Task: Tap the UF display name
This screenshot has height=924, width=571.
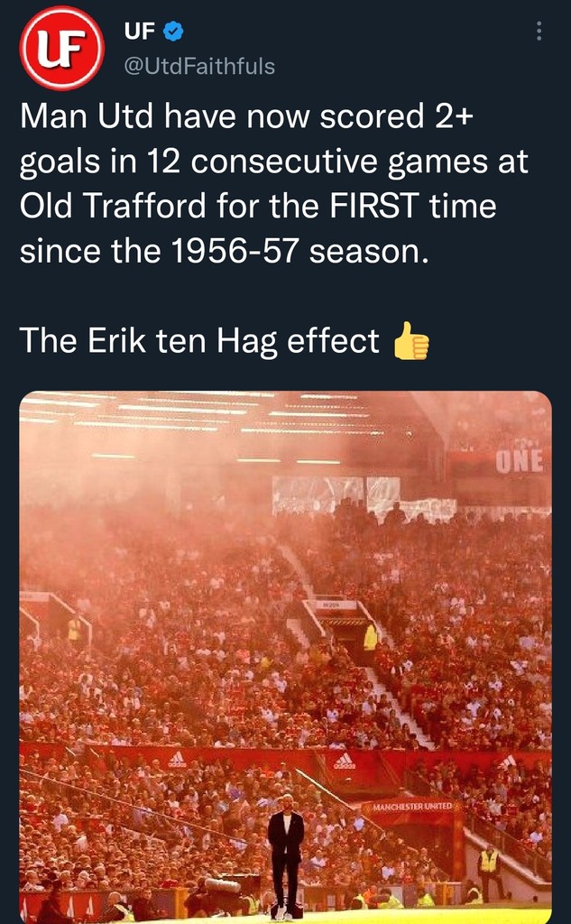Action: [139, 32]
